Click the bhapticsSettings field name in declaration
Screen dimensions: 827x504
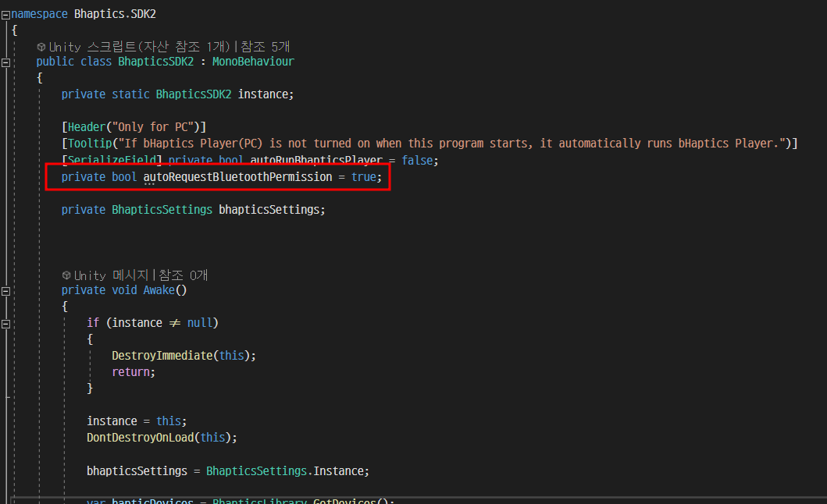pos(269,210)
